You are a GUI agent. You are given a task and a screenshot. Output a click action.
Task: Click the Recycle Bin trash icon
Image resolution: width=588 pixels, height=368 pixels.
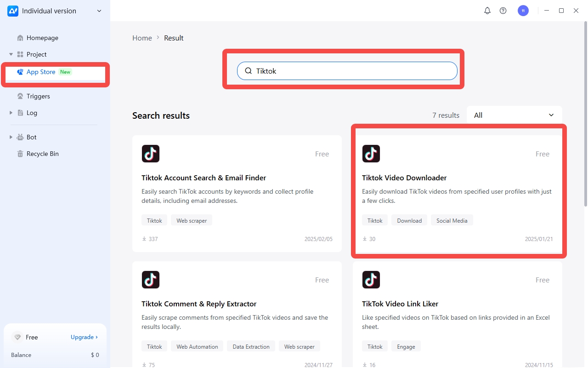tap(20, 154)
